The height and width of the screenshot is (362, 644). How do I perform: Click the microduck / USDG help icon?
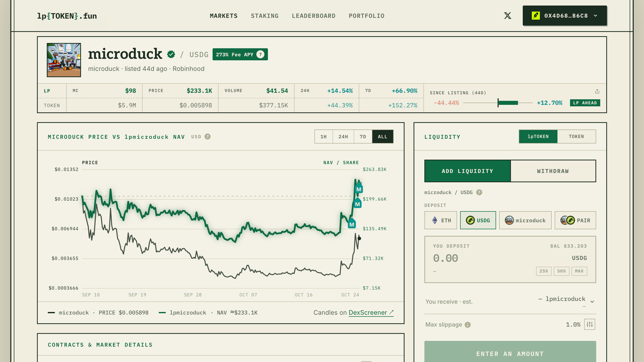click(479, 192)
